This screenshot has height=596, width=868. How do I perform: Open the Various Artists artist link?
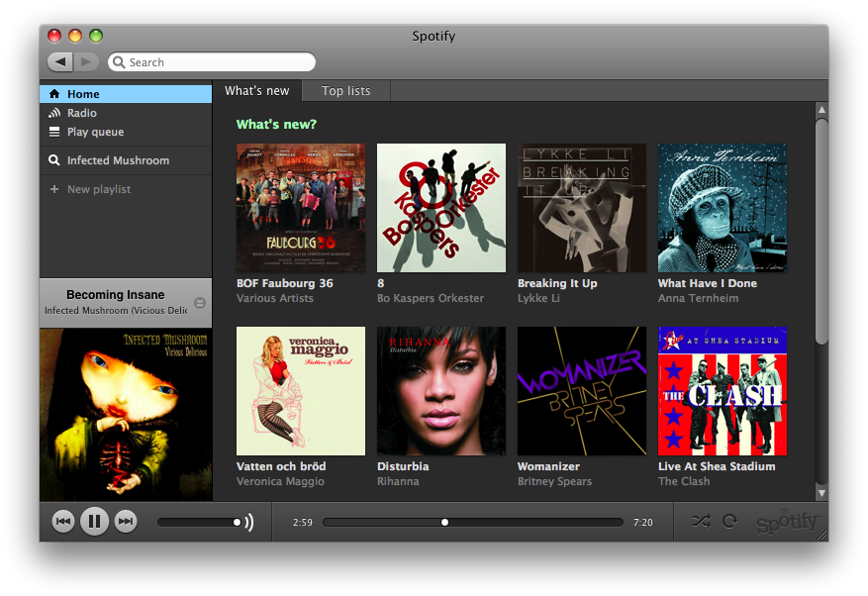274,298
